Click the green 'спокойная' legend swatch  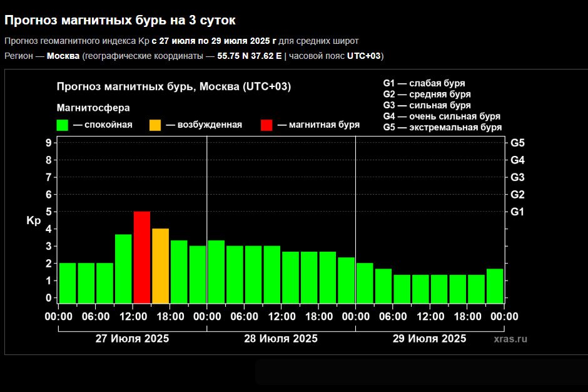[63, 125]
